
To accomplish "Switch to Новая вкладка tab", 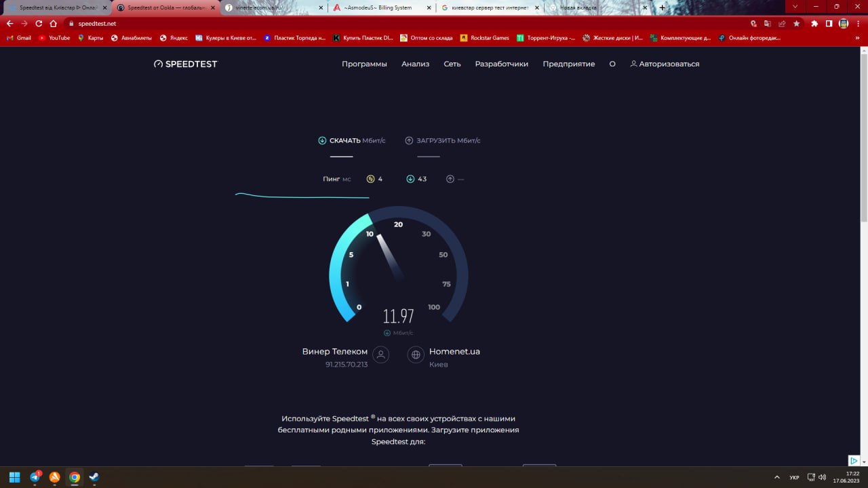I will [599, 7].
